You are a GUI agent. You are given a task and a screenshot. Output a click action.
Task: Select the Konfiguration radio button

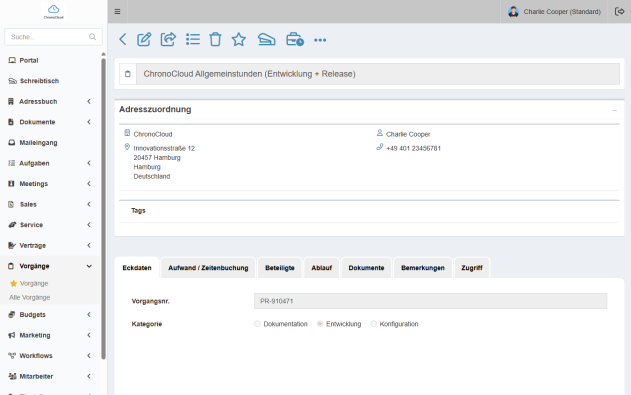(x=373, y=324)
